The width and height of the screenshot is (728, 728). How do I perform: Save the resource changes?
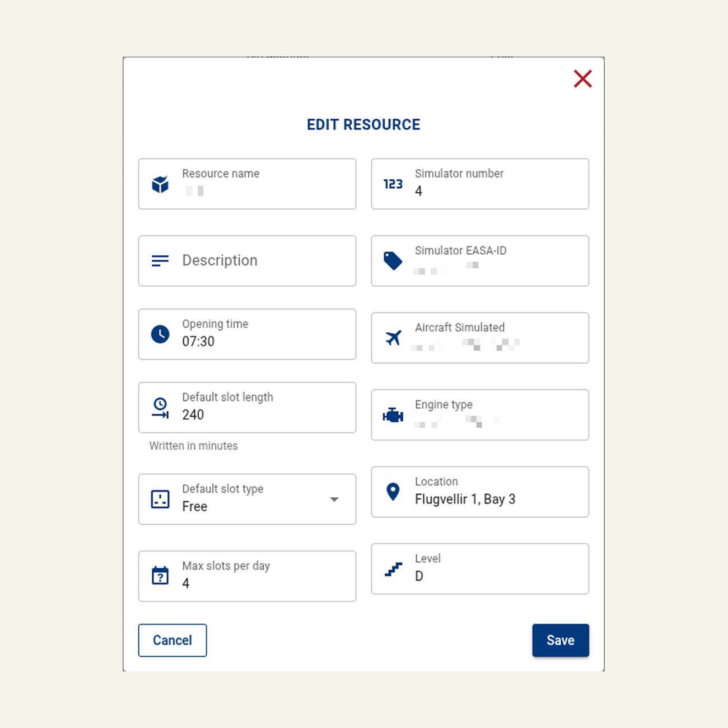pyautogui.click(x=561, y=640)
